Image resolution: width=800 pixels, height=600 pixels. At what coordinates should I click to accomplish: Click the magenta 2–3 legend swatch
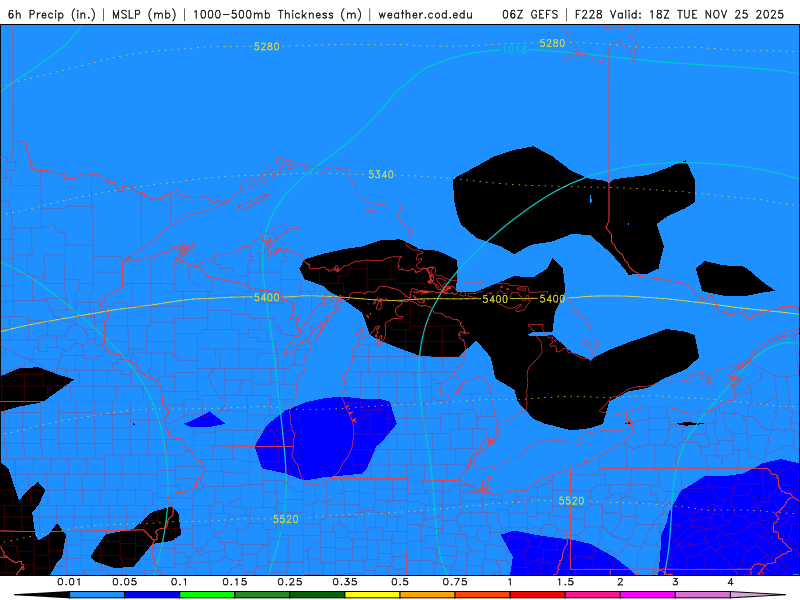(x=648, y=595)
